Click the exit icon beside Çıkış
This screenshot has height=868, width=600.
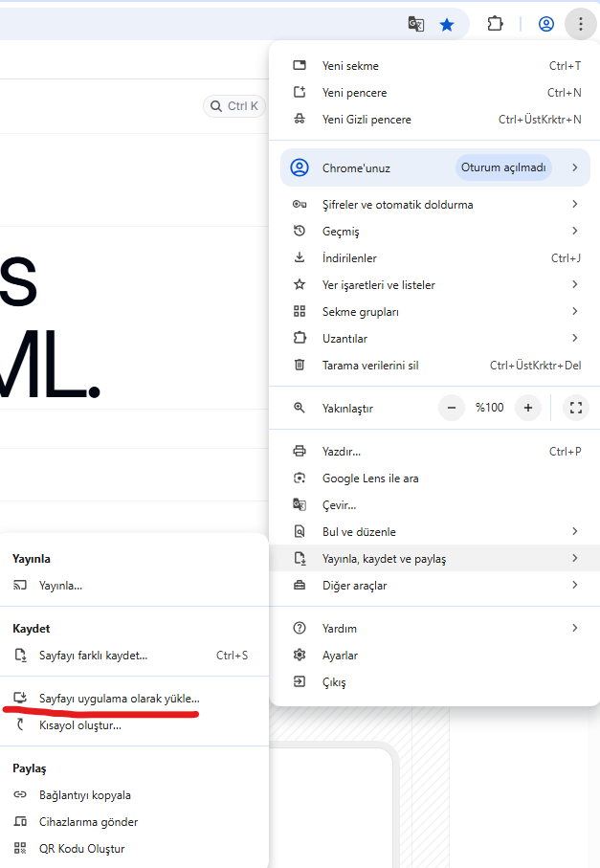300,681
